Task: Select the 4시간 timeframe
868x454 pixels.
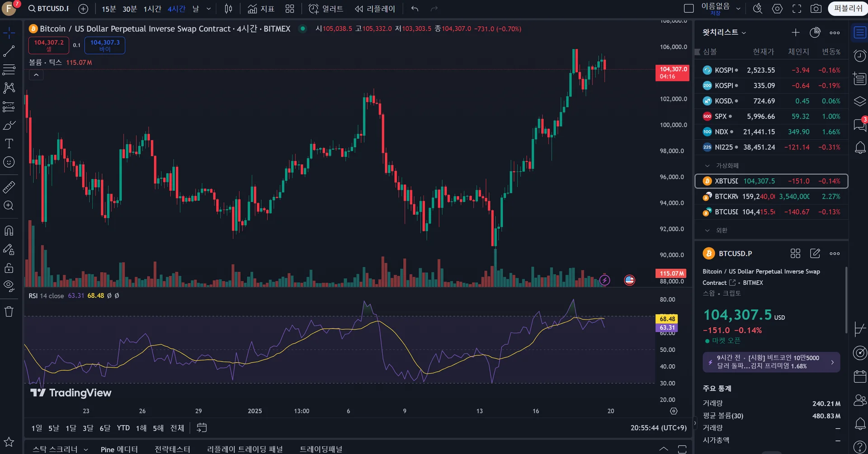Action: coord(177,9)
